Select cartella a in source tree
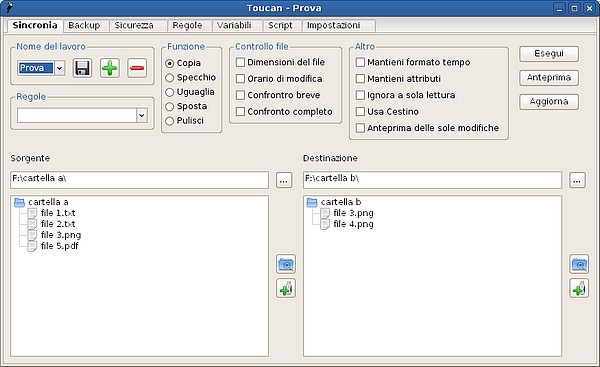600x367 pixels. (x=48, y=202)
